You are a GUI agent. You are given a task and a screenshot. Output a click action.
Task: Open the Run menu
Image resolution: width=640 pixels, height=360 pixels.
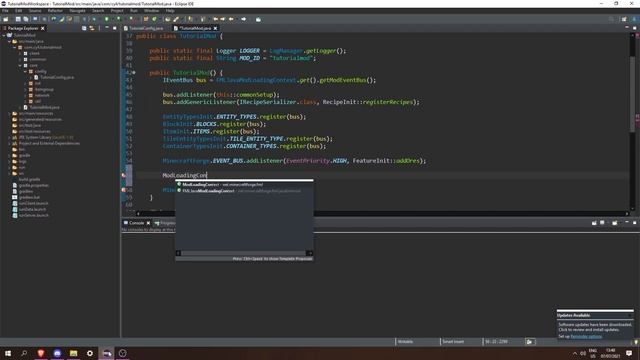133,11
